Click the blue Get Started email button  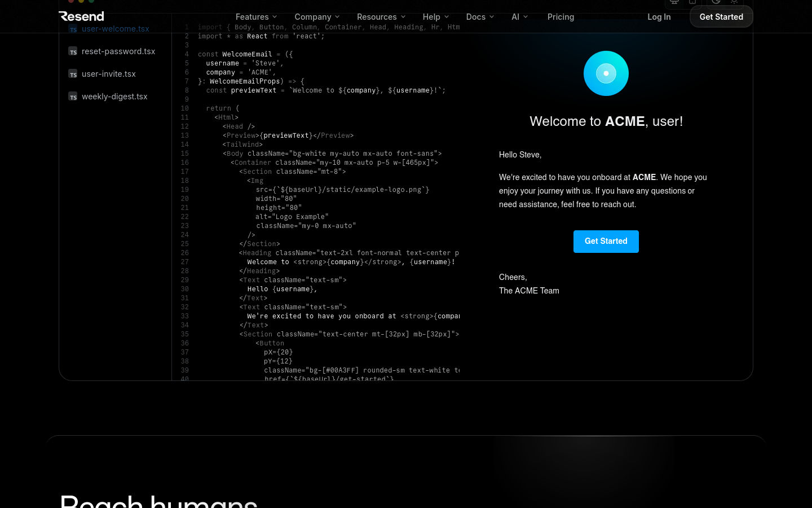606,242
